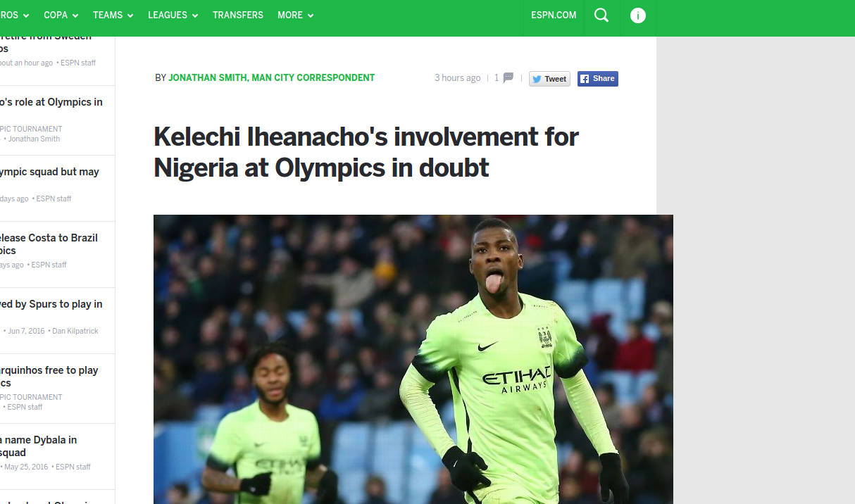Open the comments speech bubble icon
This screenshot has width=855, height=504.
pyautogui.click(x=508, y=77)
